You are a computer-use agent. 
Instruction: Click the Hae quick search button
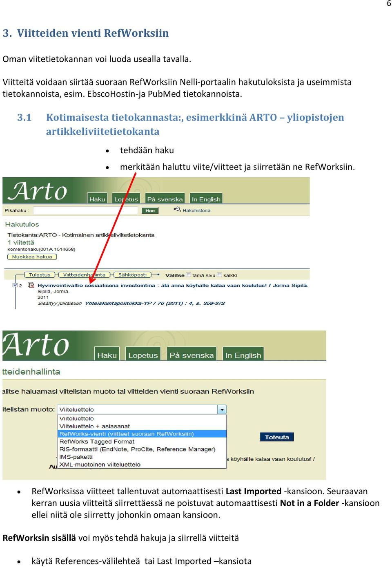[x=150, y=210]
